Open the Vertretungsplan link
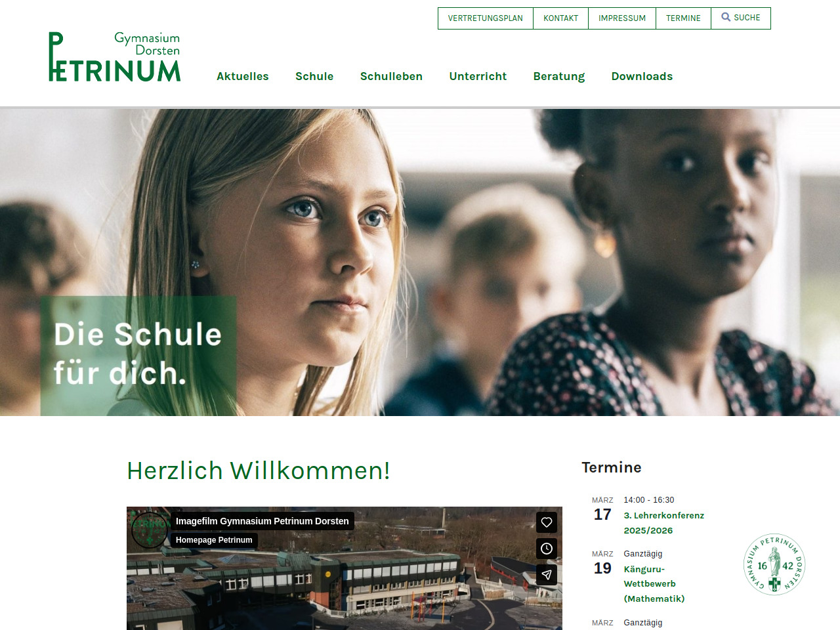Image resolution: width=840 pixels, height=630 pixels. [486, 18]
